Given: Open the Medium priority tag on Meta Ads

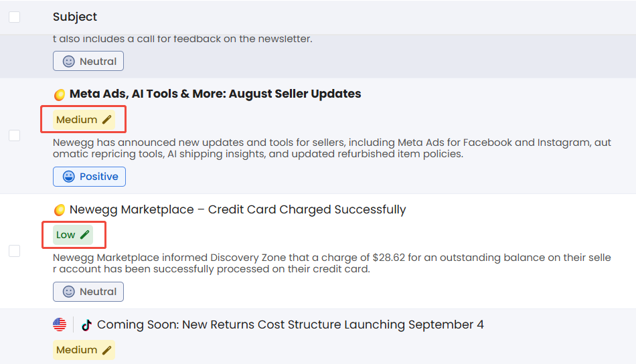Looking at the screenshot, I should pyautogui.click(x=84, y=120).
